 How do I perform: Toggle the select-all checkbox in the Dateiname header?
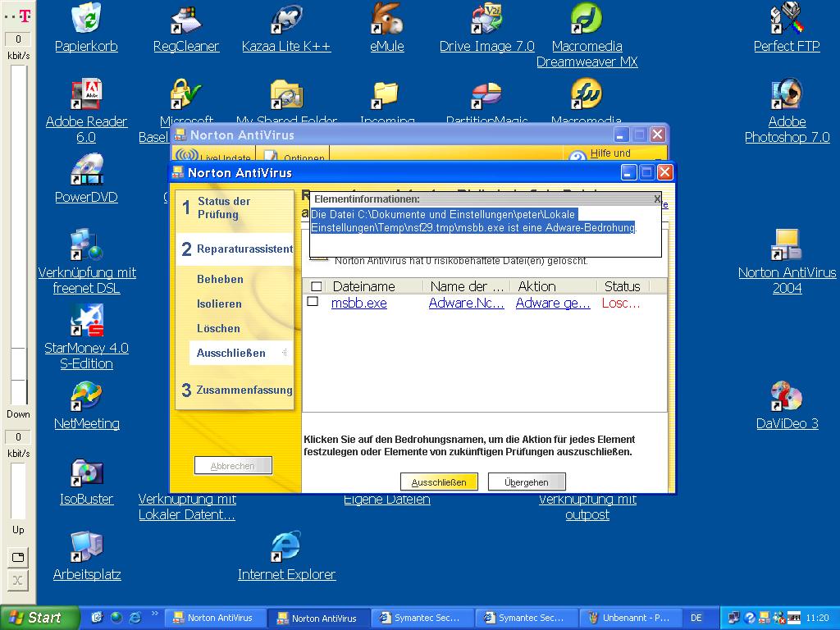[x=317, y=286]
